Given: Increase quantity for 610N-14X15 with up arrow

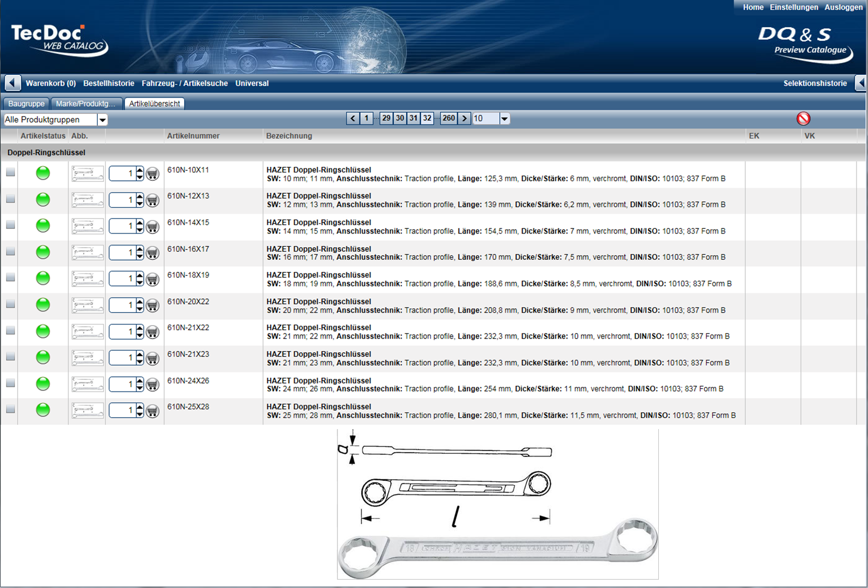Looking at the screenshot, I should 140,223.
